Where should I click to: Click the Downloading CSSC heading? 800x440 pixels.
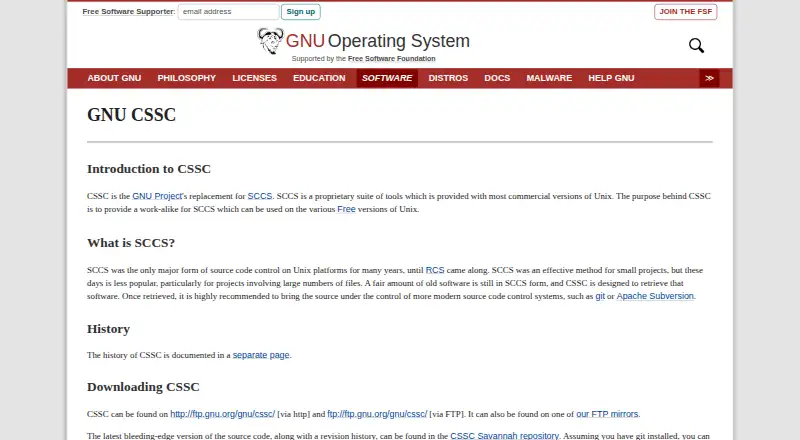(x=143, y=387)
